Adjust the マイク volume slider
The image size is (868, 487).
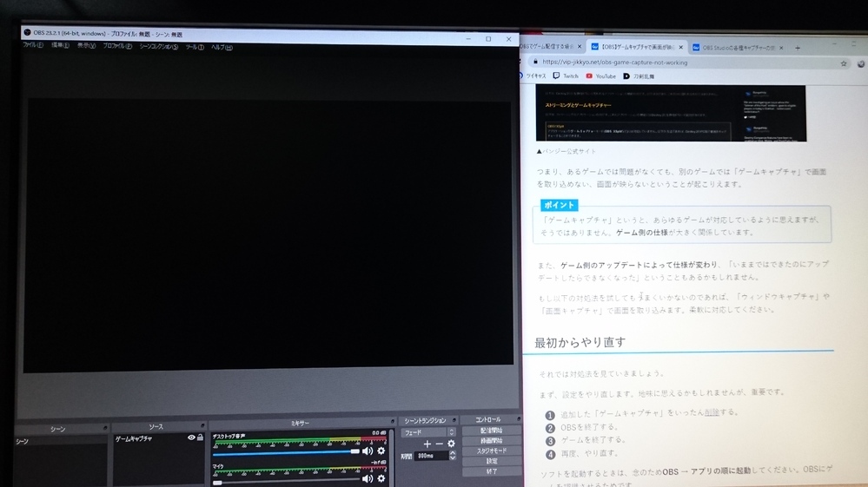click(287, 480)
